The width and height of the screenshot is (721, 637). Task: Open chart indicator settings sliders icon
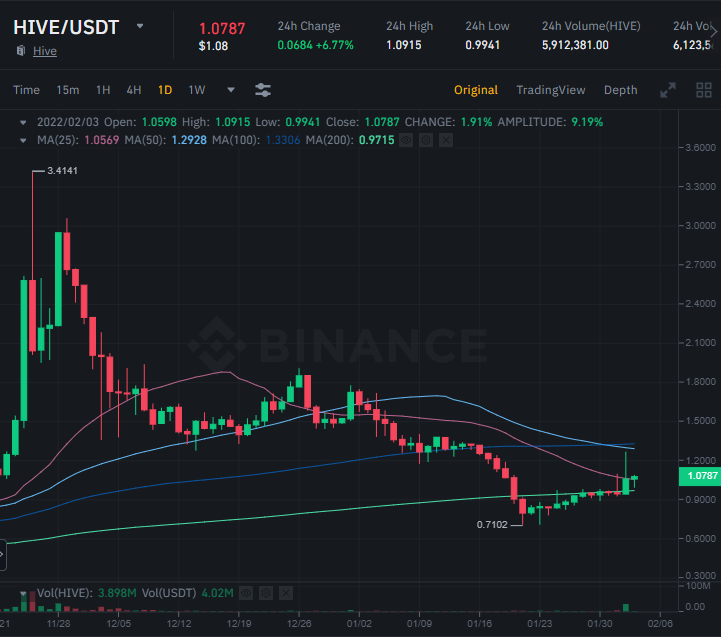coord(263,90)
